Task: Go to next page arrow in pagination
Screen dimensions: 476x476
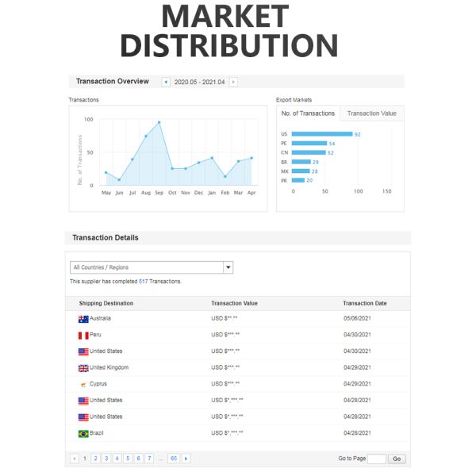Action: 186,459
